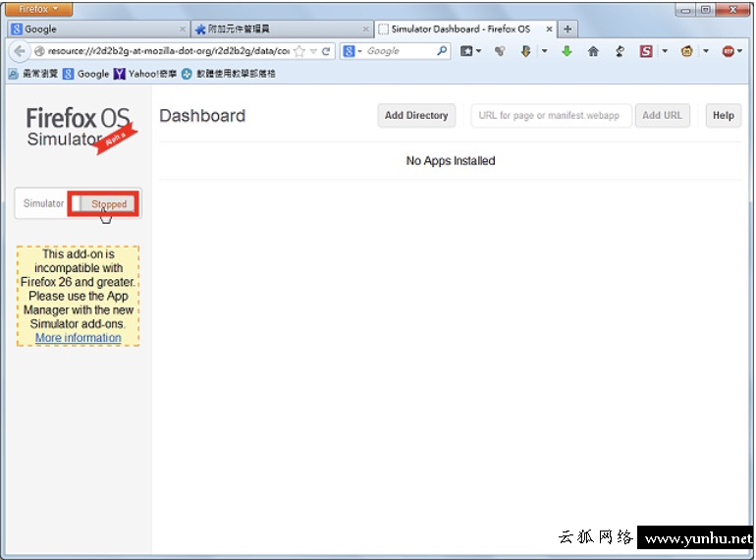The height and width of the screenshot is (560, 756).
Task: Click the black tool toolbar icon
Action: [x=620, y=51]
